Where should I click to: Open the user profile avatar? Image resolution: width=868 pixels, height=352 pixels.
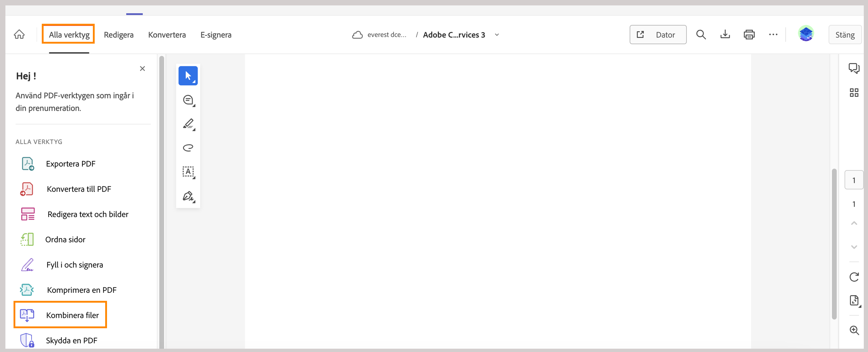coord(806,34)
